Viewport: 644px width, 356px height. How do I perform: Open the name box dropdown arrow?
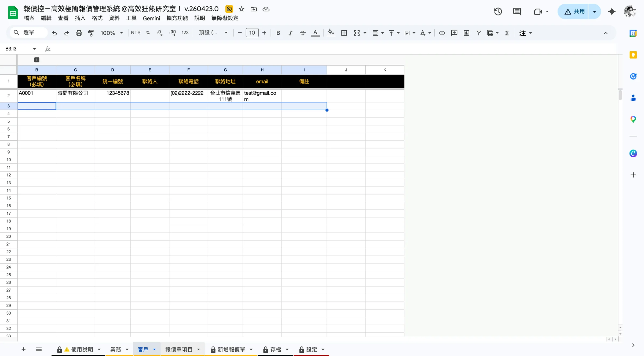34,49
